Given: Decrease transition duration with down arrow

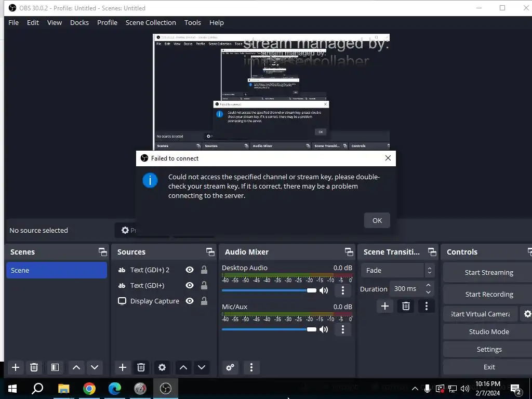Looking at the screenshot, I should tap(428, 292).
